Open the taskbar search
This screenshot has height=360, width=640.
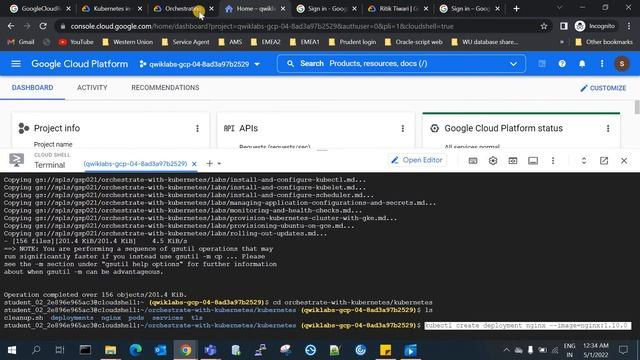click(x=36, y=350)
